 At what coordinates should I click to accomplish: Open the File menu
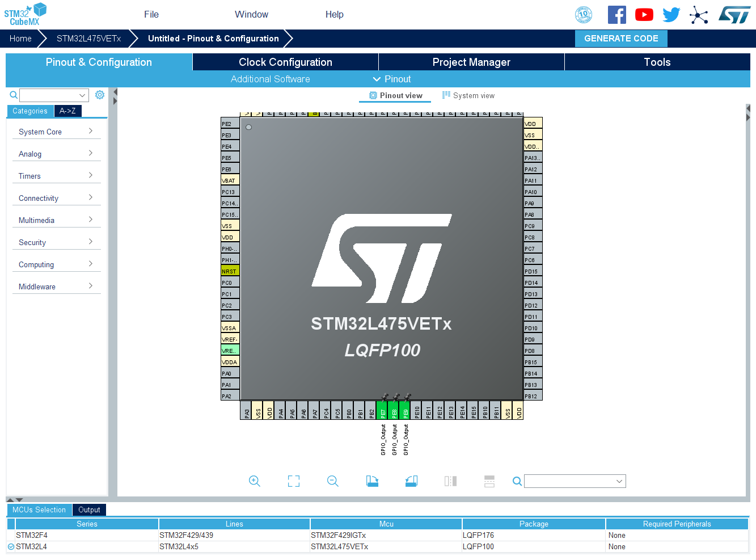point(151,15)
